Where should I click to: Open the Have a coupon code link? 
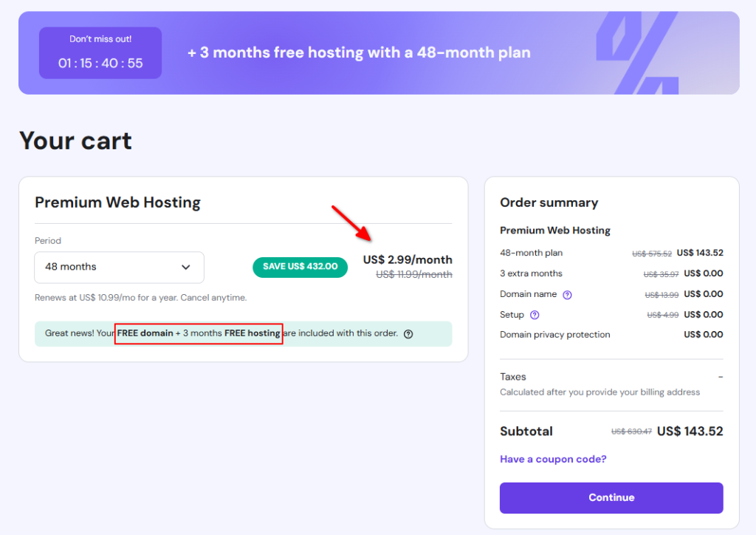point(552,459)
